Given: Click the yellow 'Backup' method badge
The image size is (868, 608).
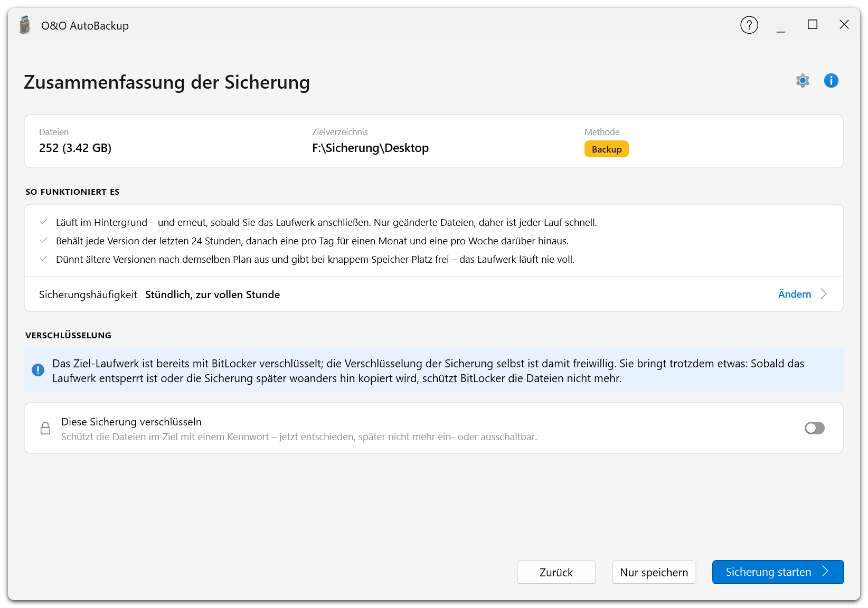Looking at the screenshot, I should 607,149.
